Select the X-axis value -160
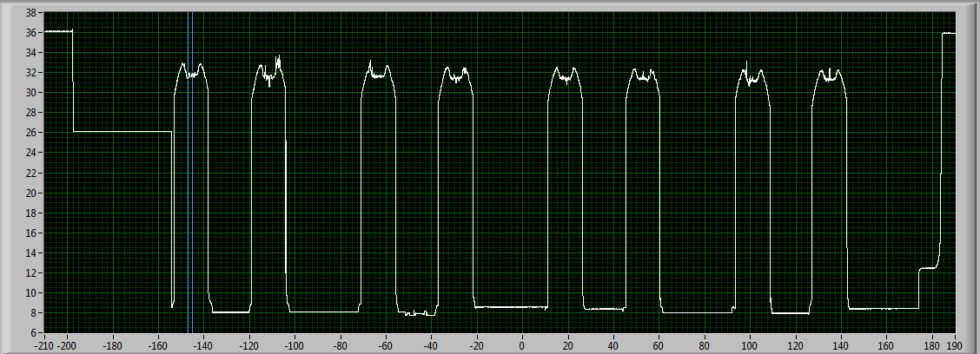980x354 pixels. pos(158,344)
